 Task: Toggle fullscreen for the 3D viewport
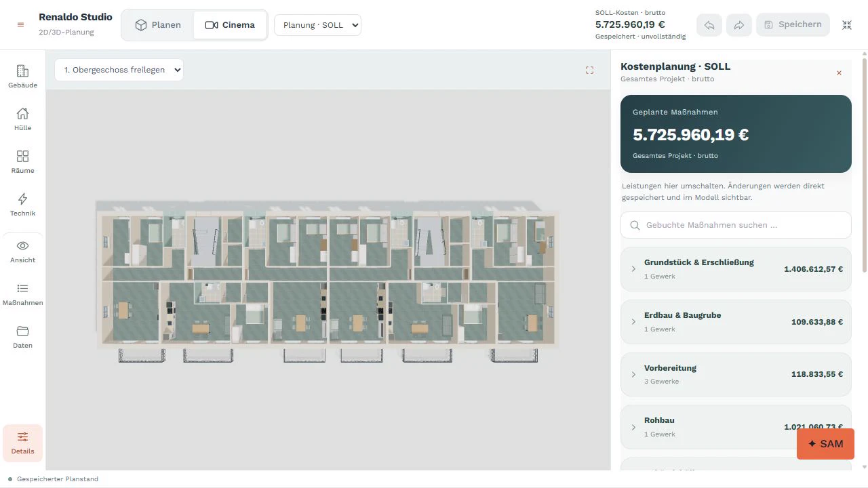point(589,70)
